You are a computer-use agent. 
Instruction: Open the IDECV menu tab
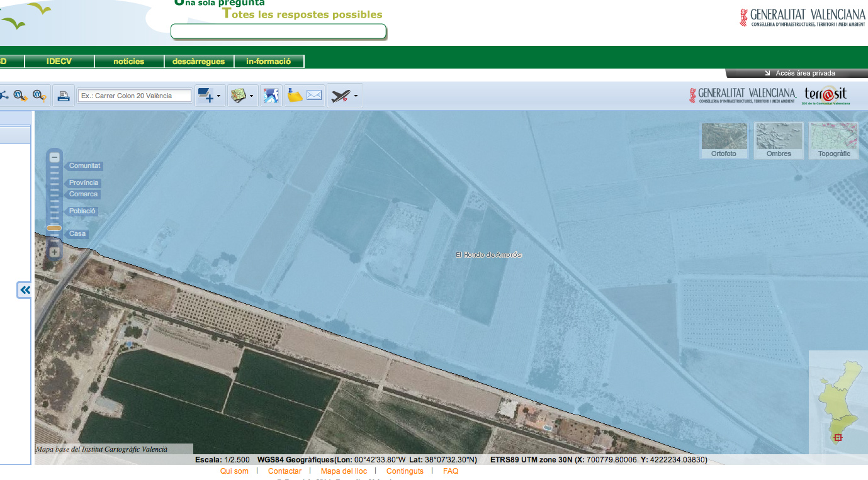[x=59, y=62]
